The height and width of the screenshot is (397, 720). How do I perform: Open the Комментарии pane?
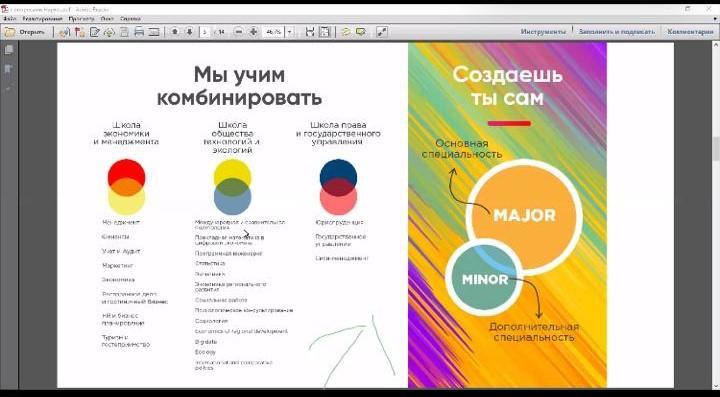tap(690, 32)
